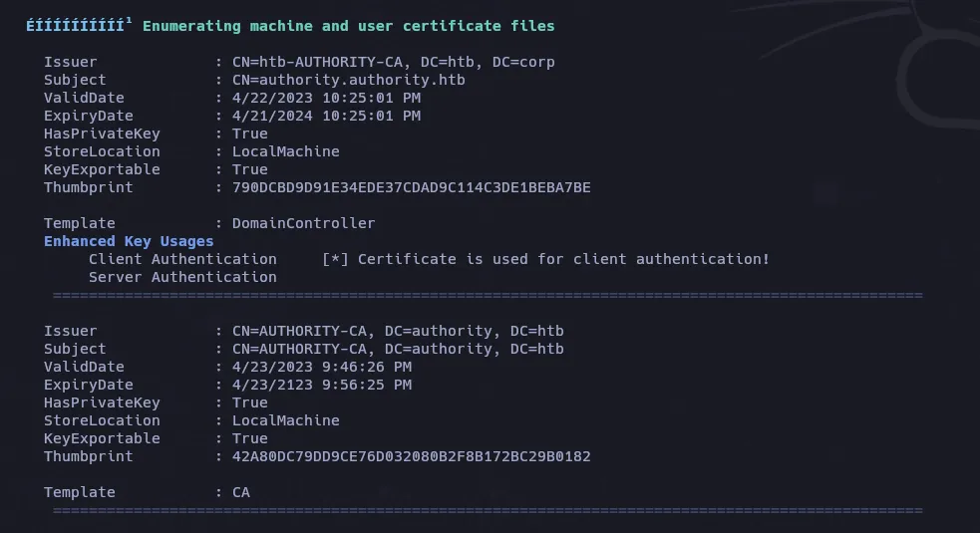This screenshot has width=980, height=533.
Task: Click the 'Client Authentication' usage entry
Action: [x=182, y=259]
